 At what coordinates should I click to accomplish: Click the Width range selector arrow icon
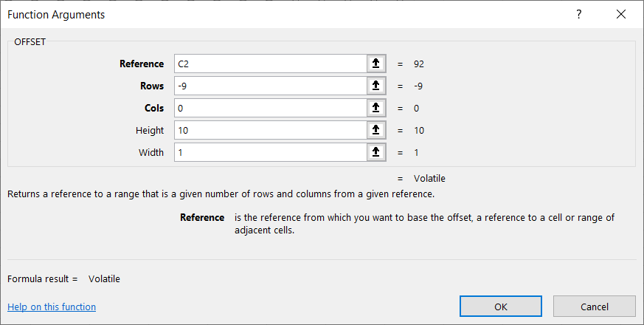pyautogui.click(x=375, y=153)
